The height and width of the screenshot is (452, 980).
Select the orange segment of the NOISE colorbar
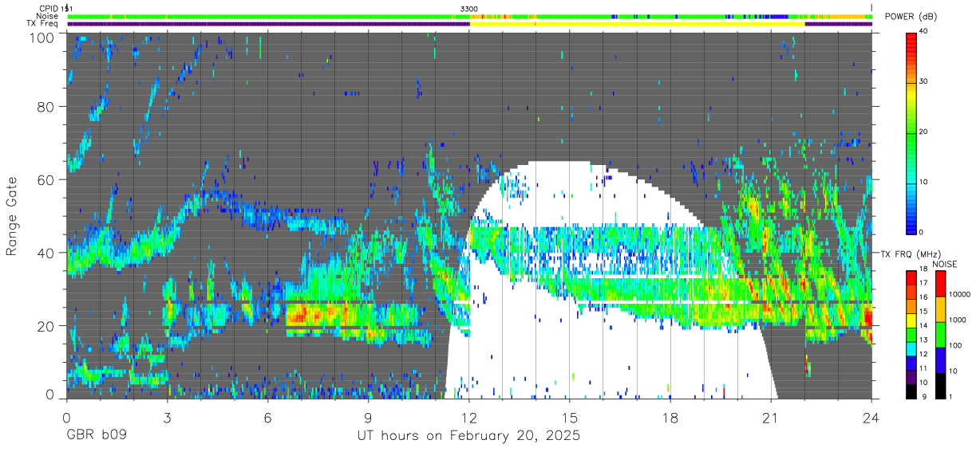[941, 309]
